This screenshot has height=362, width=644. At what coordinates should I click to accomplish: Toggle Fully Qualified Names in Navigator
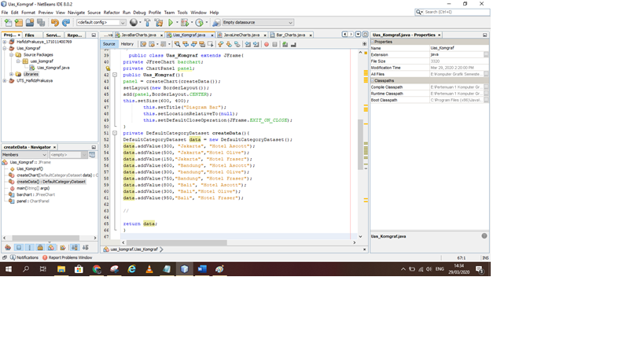pos(62,247)
